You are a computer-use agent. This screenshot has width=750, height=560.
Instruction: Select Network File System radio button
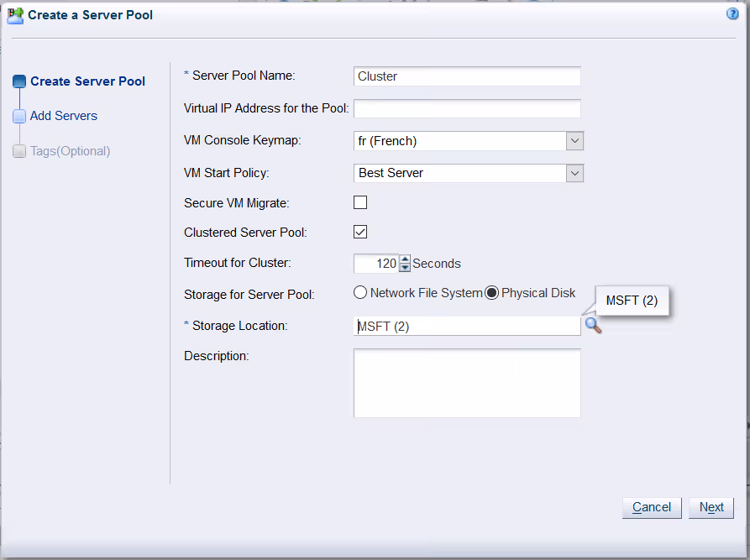pyautogui.click(x=360, y=293)
